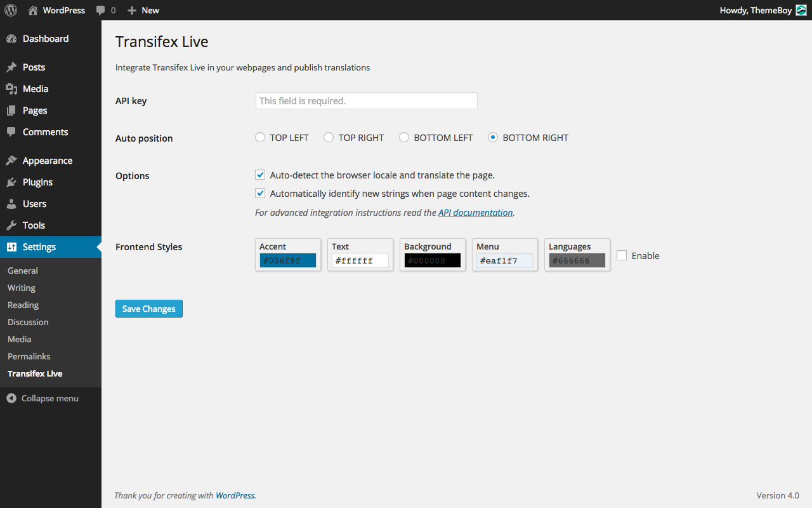
Task: Click the Users person icon
Action: [x=11, y=204]
